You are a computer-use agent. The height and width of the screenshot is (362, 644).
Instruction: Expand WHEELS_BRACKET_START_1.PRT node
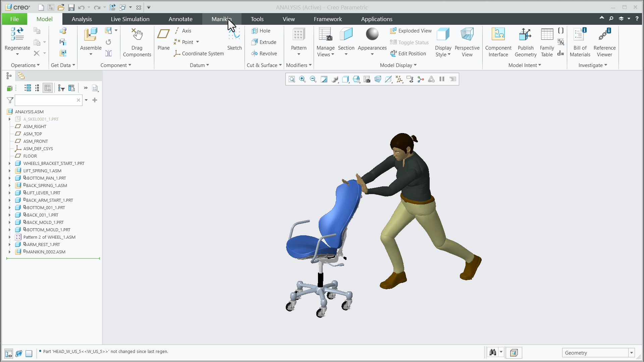[x=9, y=164]
